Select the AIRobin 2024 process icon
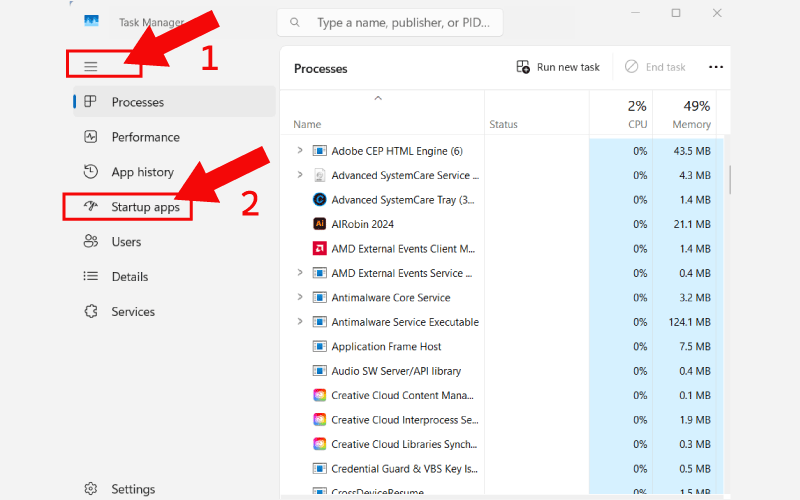The image size is (800, 500). (320, 224)
